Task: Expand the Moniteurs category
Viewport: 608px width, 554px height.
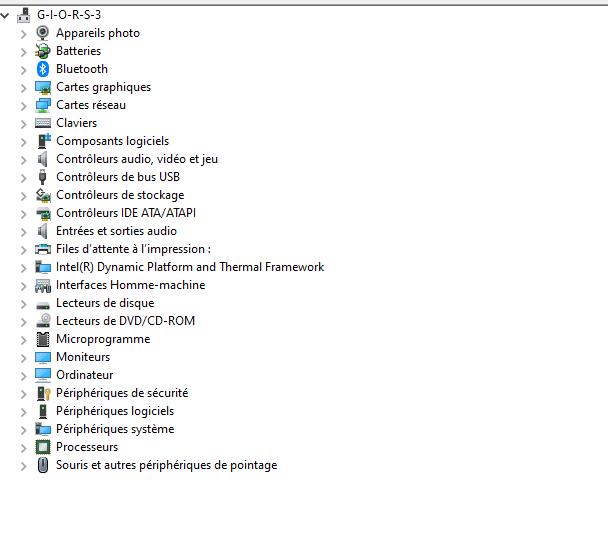Action: click(24, 358)
